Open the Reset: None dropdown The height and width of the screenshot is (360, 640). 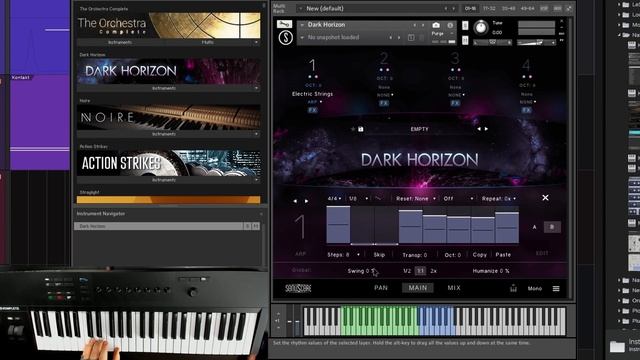pos(416,198)
